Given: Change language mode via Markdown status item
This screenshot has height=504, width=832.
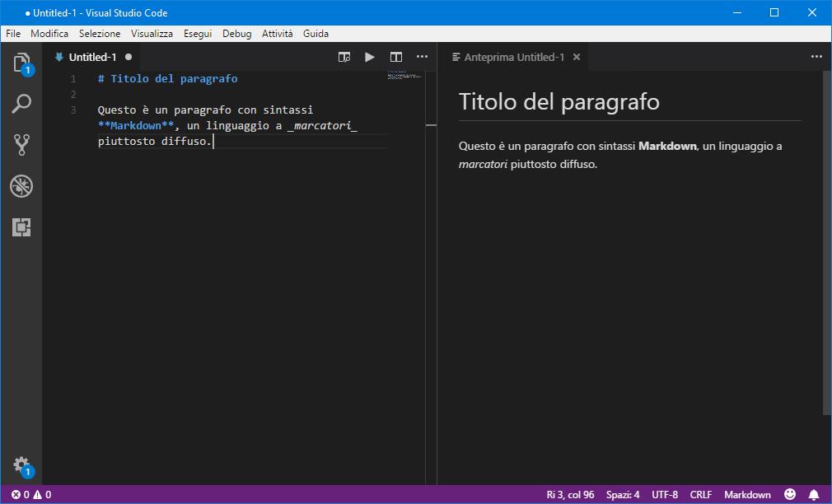Looking at the screenshot, I should [x=747, y=494].
